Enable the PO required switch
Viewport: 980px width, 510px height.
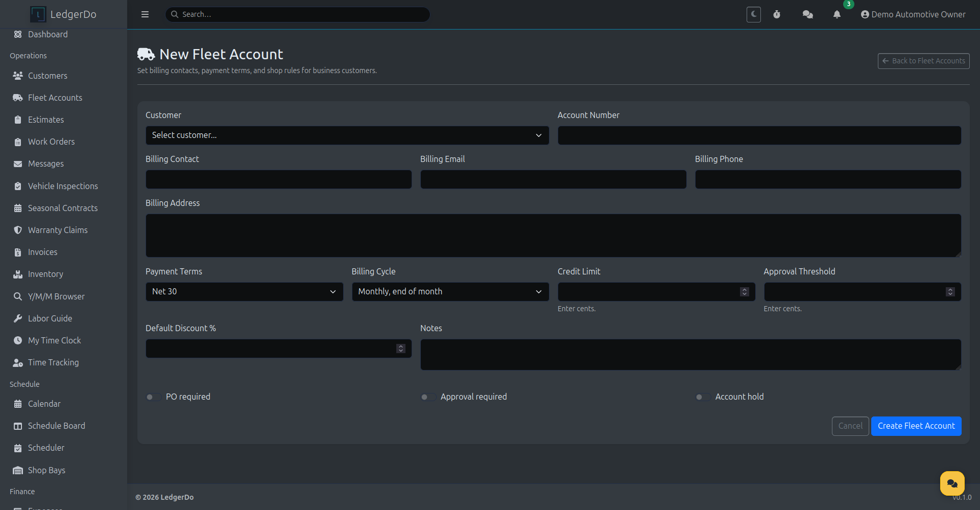coord(153,397)
